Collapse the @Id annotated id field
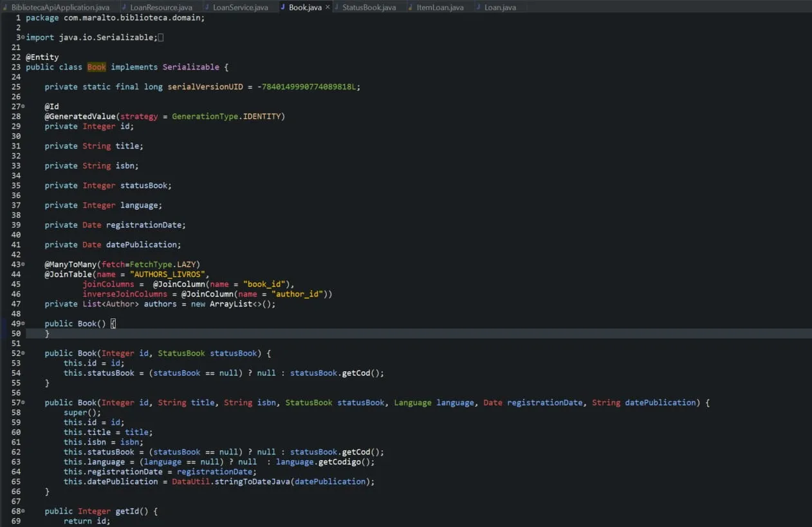This screenshot has width=812, height=527. tap(21, 106)
